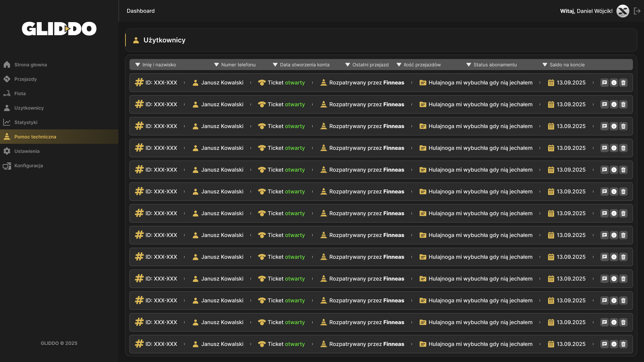
Task: Go to Strona głowna in the sidebar
Action: pos(30,65)
